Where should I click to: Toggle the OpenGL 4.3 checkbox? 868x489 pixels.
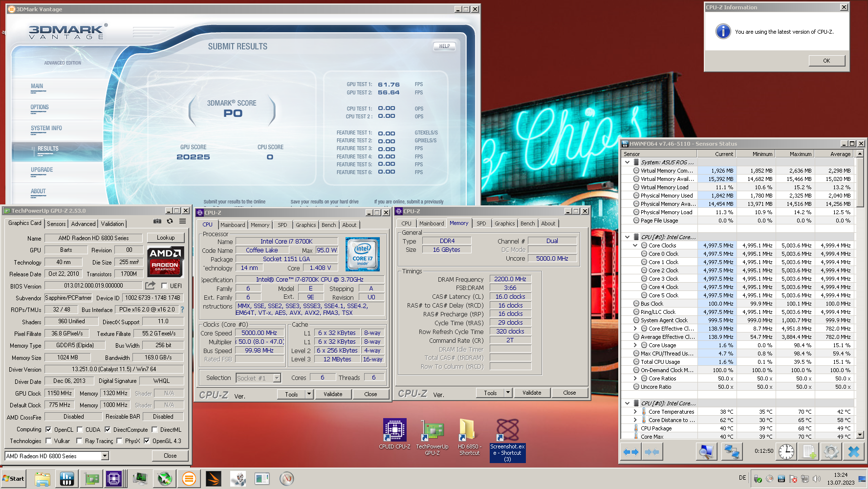pos(147,441)
